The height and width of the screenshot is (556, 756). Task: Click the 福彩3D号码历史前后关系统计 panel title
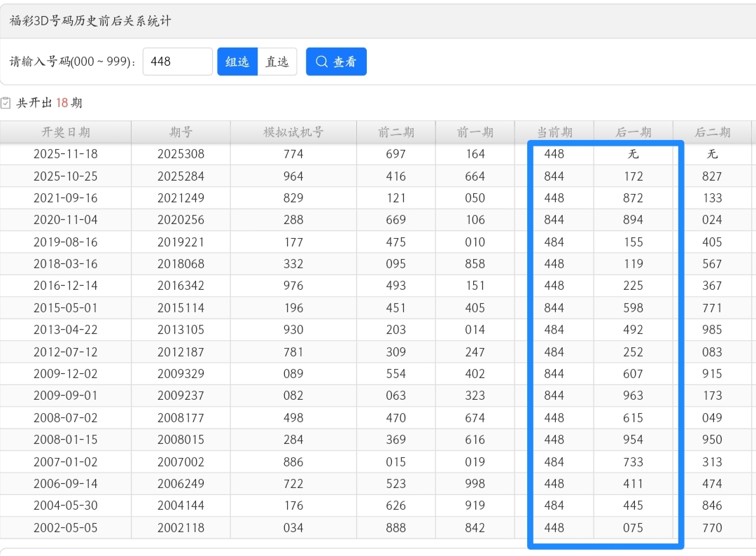click(x=90, y=21)
